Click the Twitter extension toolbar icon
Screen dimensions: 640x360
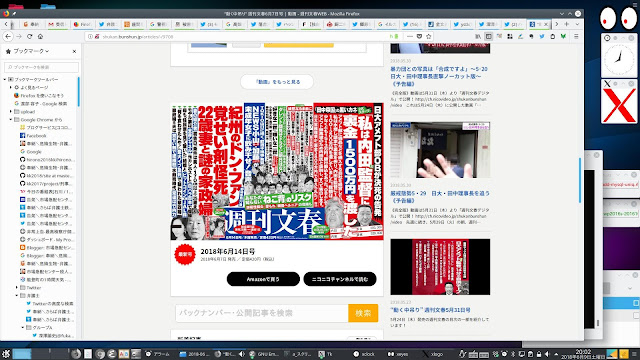click(542, 36)
